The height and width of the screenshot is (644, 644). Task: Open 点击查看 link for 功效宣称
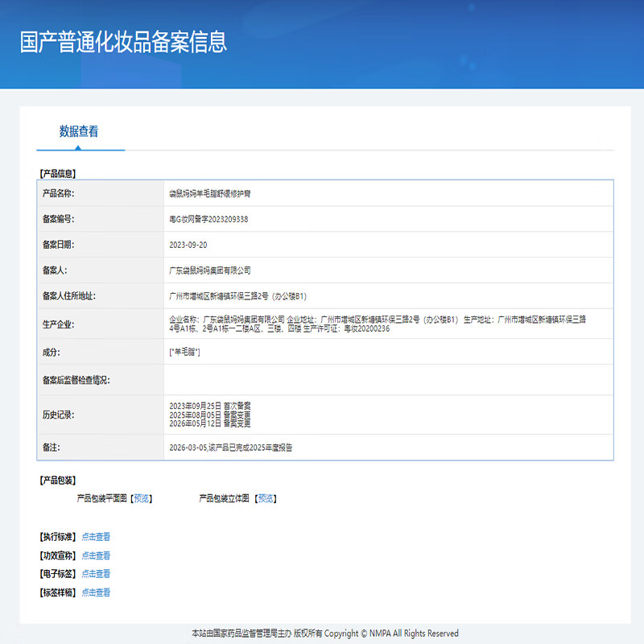click(96, 555)
